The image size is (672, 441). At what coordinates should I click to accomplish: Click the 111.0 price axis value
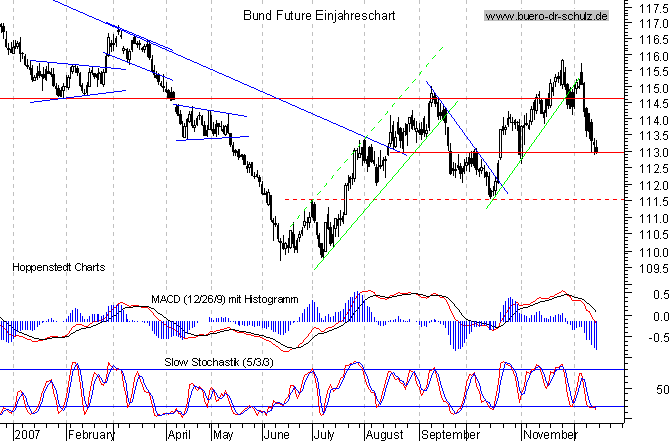pyautogui.click(x=654, y=218)
